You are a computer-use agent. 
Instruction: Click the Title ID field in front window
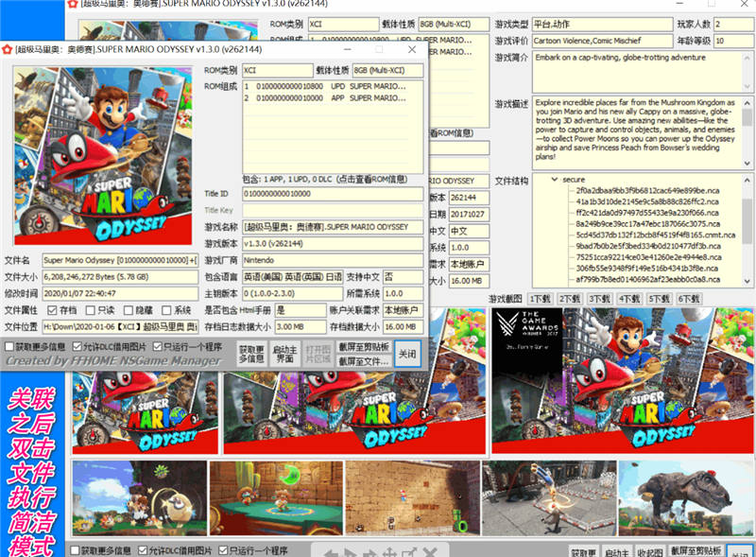coord(333,194)
